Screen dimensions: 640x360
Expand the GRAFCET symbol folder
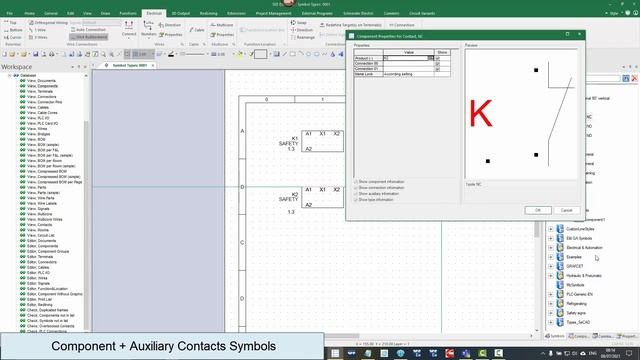551,266
